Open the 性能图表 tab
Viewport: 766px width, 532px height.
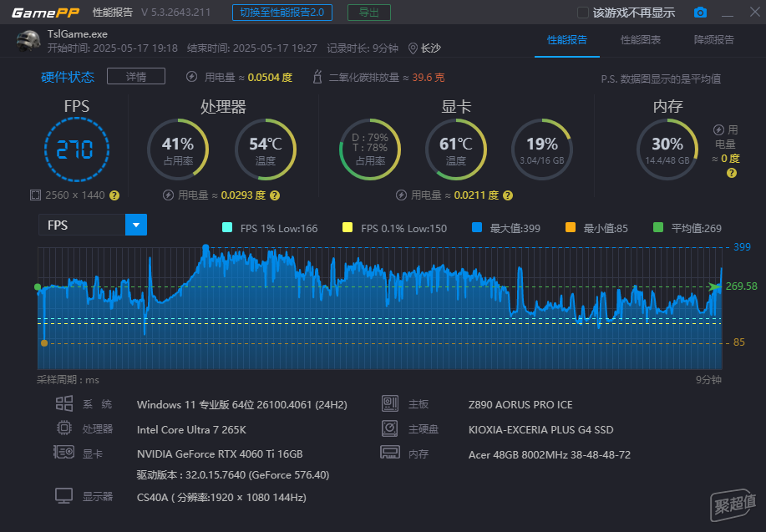tap(641, 40)
